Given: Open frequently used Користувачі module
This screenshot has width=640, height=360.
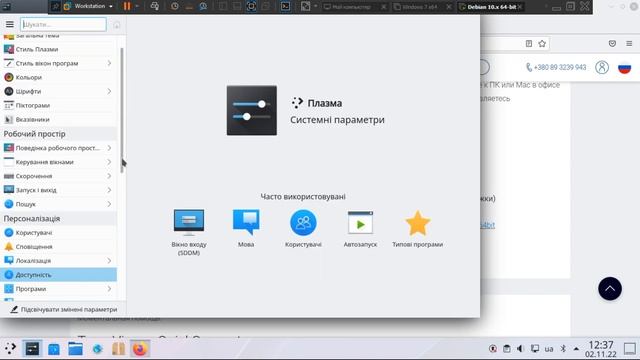Looking at the screenshot, I should (x=303, y=229).
